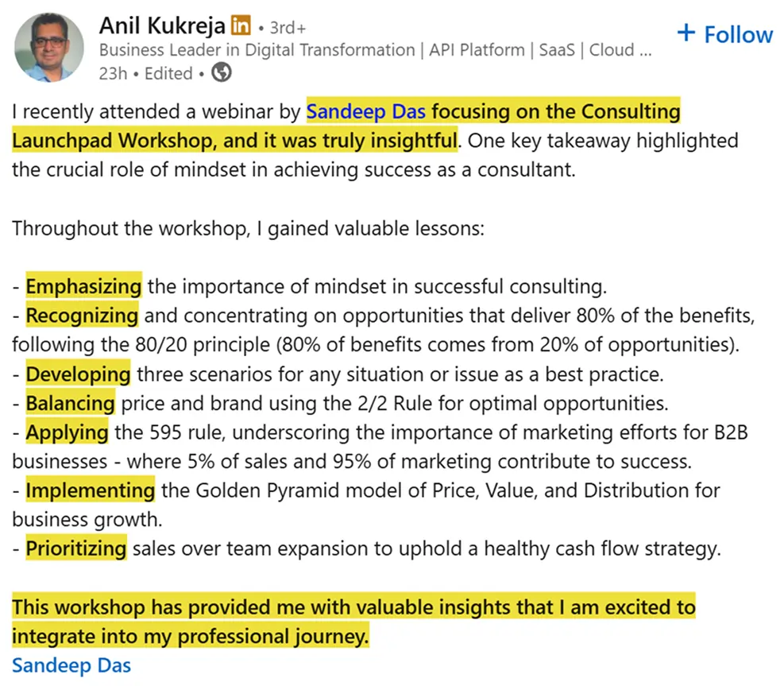Image resolution: width=784 pixels, height=686 pixels.
Task: Follow Anil Kukreja
Action: point(724,34)
